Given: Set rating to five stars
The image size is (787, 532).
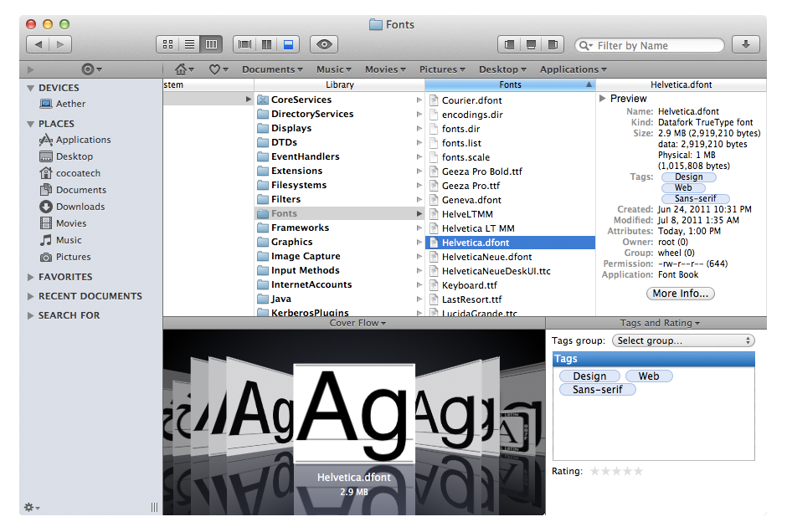Looking at the screenshot, I should pyautogui.click(x=638, y=471).
